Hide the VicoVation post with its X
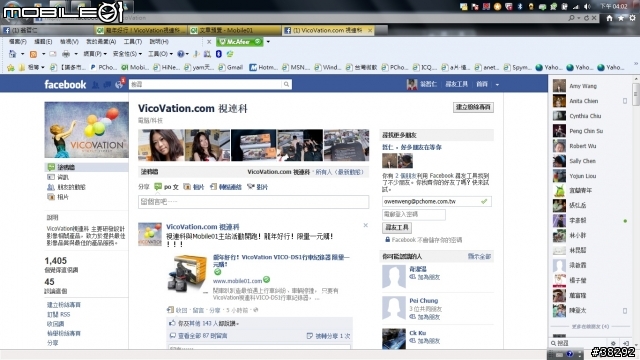This screenshot has width=640, height=360. click(366, 225)
